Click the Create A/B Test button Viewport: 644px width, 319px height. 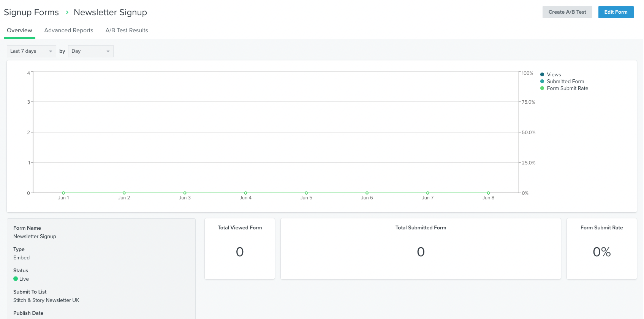(567, 12)
